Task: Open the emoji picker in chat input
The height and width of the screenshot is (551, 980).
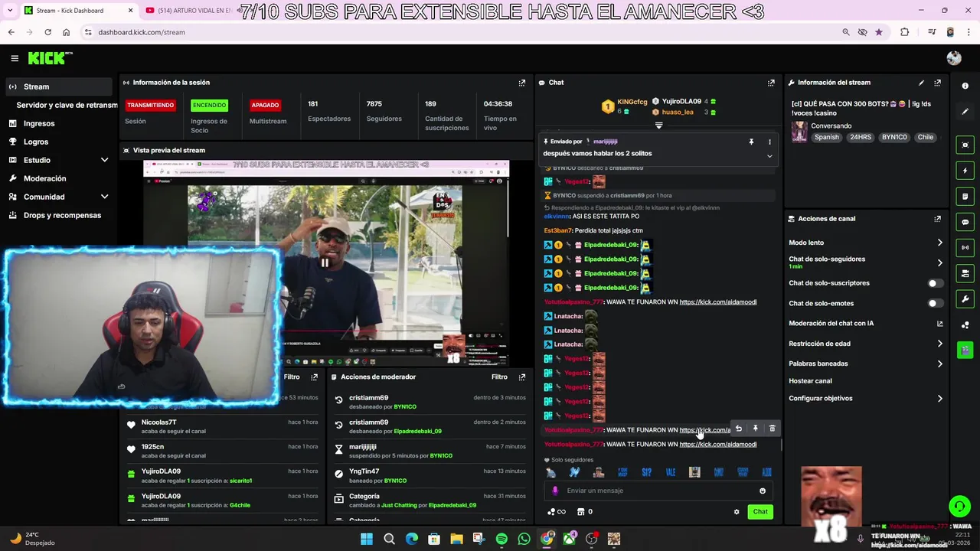Action: coord(763,491)
